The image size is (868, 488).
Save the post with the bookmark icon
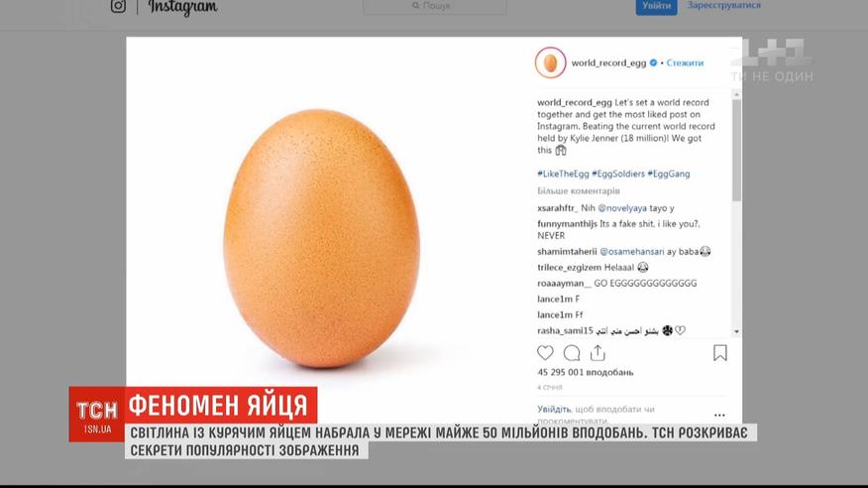click(720, 353)
